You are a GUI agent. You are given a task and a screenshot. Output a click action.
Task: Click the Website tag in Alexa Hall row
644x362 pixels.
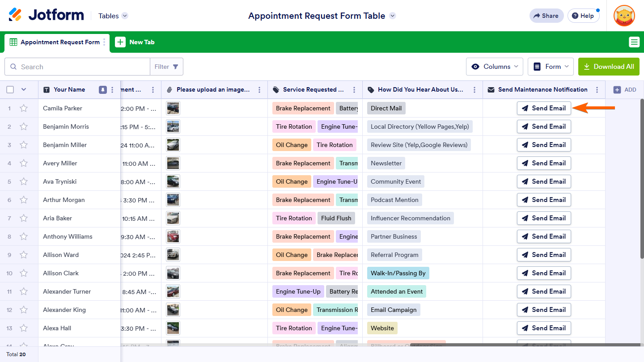(x=382, y=328)
